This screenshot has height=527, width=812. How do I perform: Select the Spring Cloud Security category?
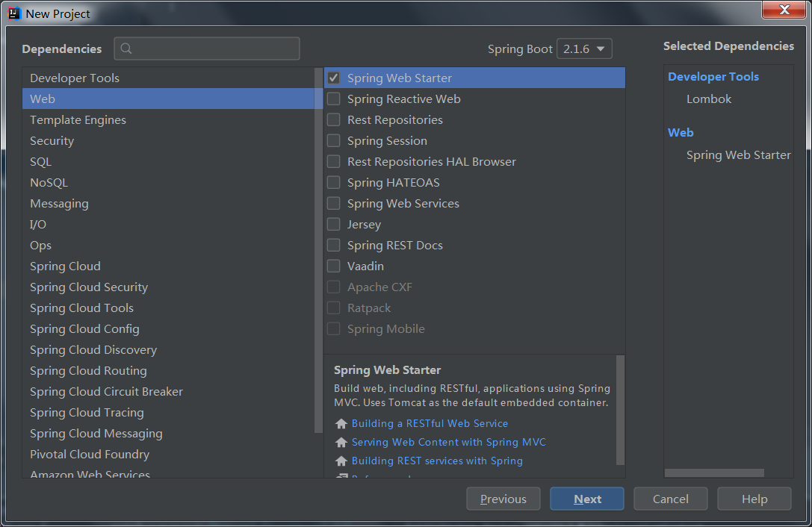click(x=168, y=287)
